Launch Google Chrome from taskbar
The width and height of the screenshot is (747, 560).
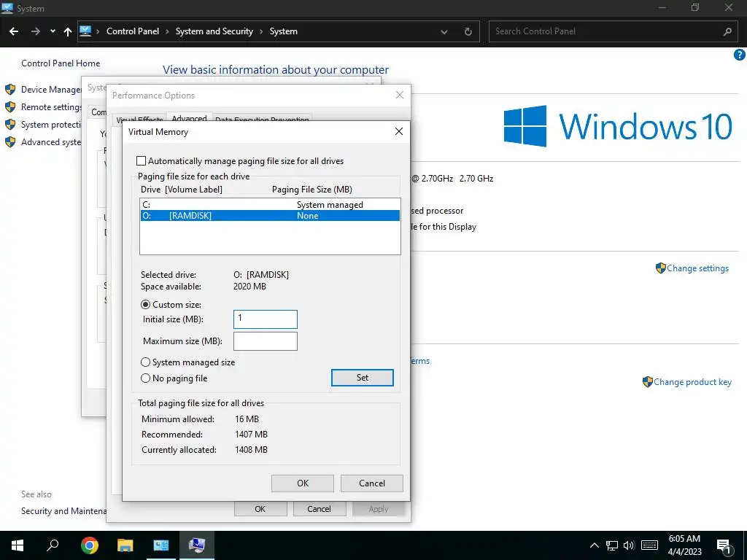(90, 545)
